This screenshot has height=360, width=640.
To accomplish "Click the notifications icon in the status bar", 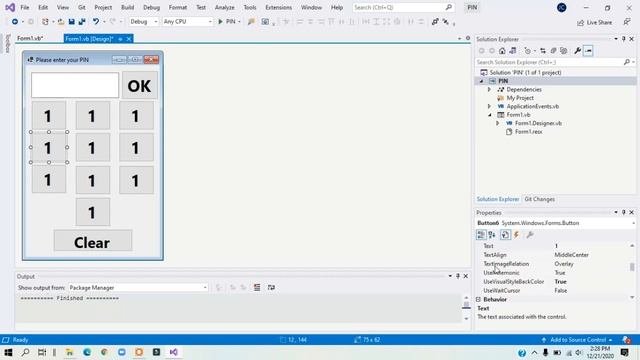I will coord(626,340).
